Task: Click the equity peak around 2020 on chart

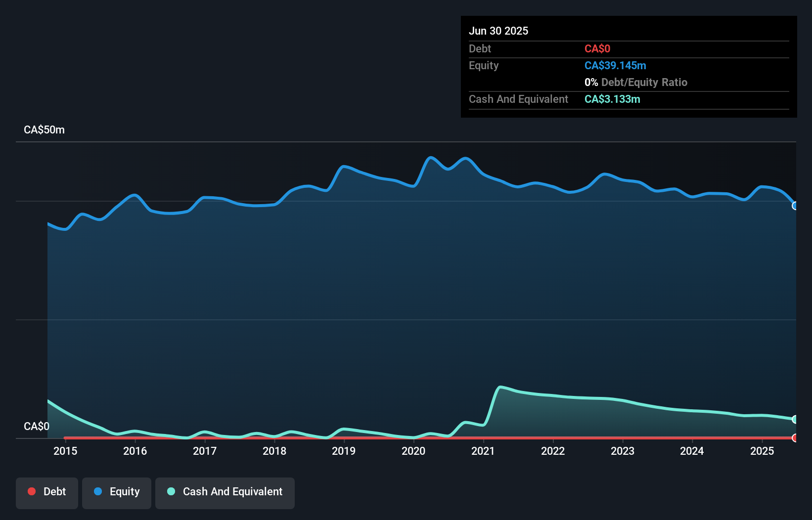Action: coord(432,158)
